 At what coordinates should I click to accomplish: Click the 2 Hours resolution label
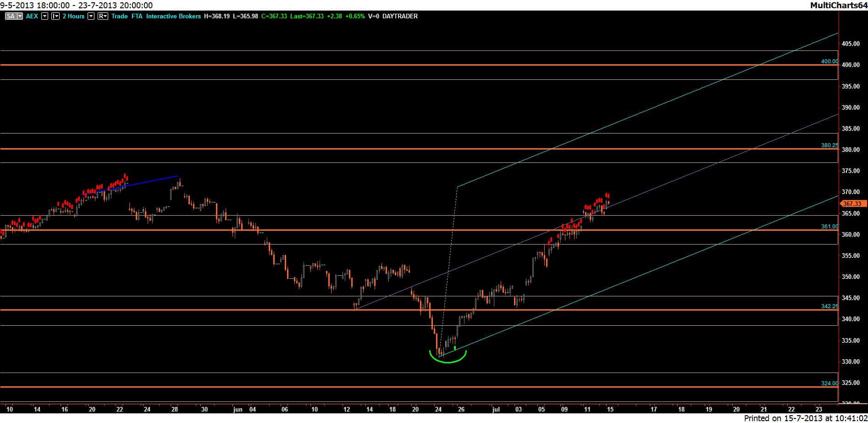click(73, 16)
